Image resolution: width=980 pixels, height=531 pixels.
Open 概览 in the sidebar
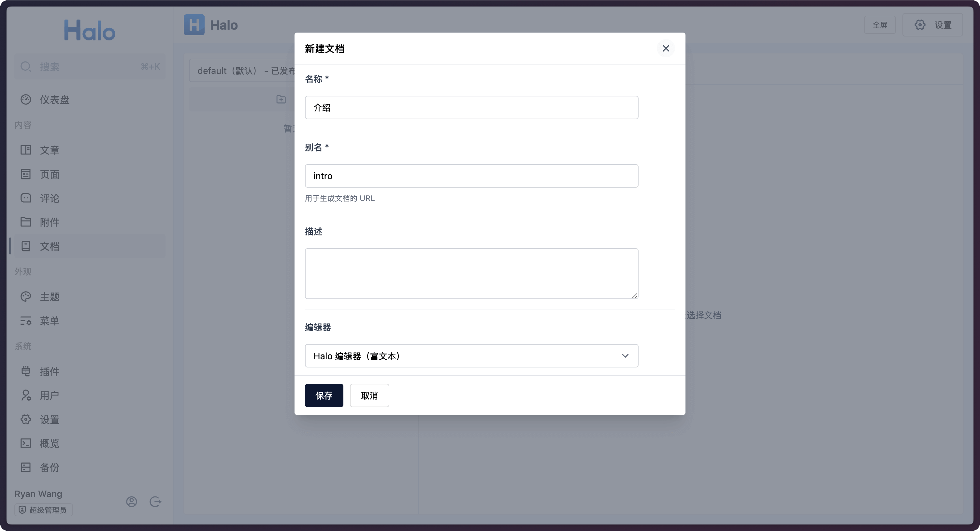[x=90, y=443]
